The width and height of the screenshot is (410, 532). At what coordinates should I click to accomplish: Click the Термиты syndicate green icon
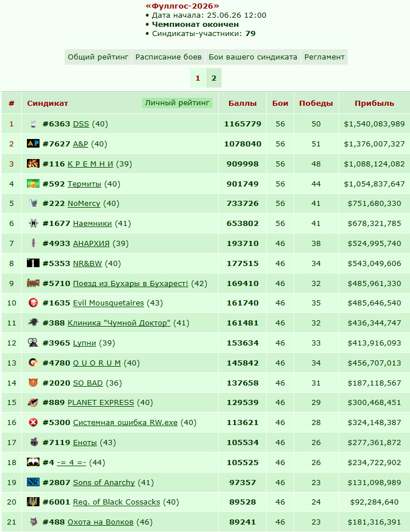tap(33, 184)
